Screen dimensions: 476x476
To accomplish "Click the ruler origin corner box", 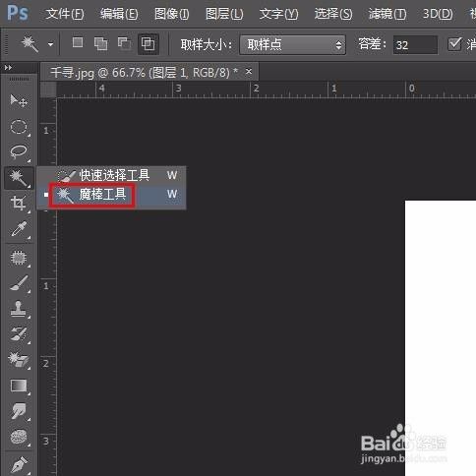I will coord(48,89).
